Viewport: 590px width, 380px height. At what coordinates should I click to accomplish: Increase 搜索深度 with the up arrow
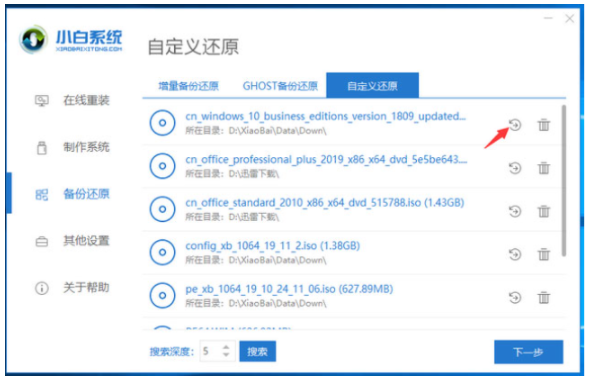click(226, 347)
